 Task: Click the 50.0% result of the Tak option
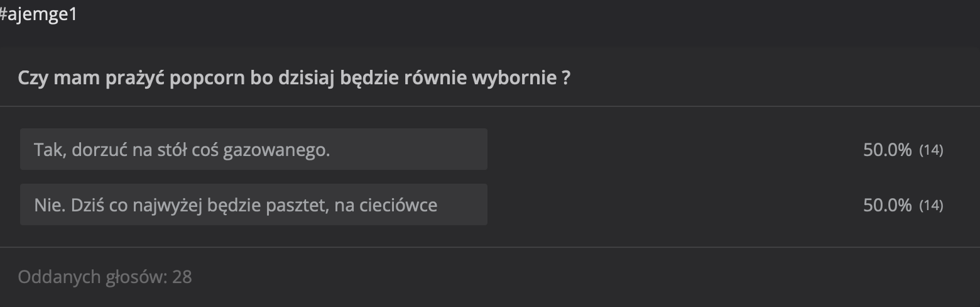887,150
